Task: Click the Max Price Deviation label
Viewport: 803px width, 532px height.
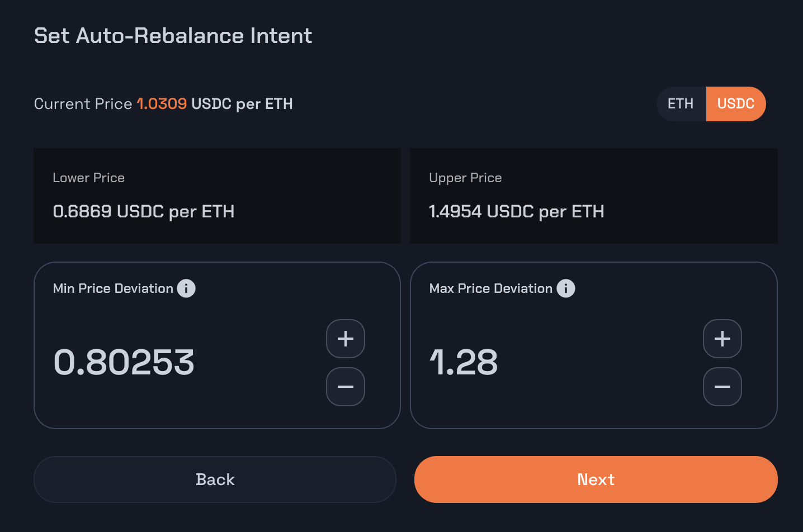Action: (491, 288)
